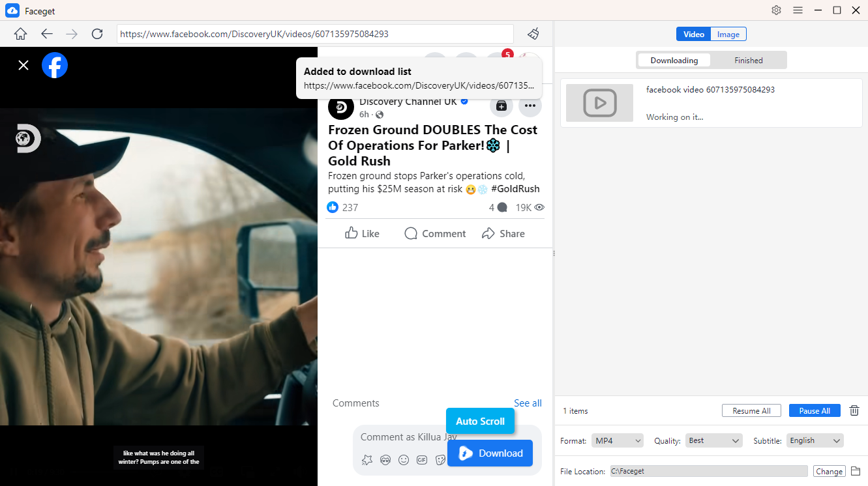The width and height of the screenshot is (868, 486).
Task: Switch to Image mode
Action: (x=728, y=35)
